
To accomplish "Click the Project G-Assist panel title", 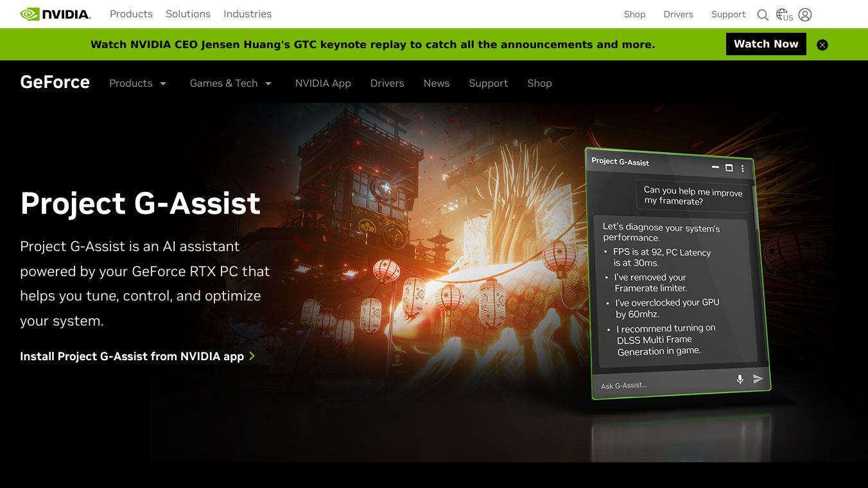I will coord(620,162).
